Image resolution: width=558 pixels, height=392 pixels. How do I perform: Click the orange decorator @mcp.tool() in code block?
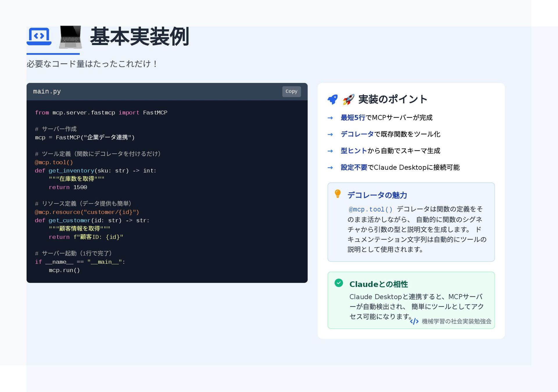(54, 162)
